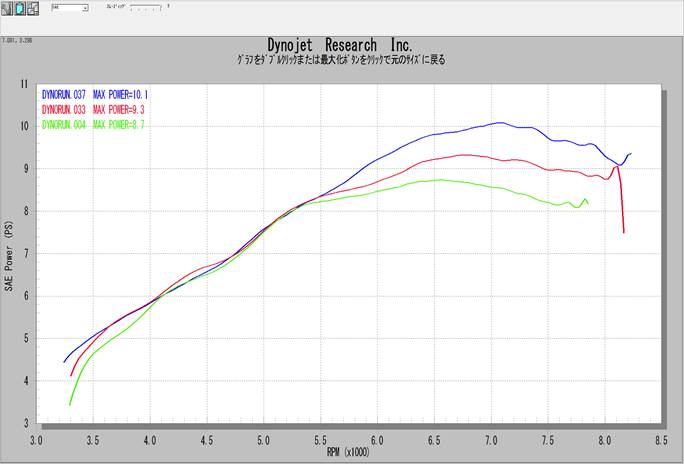Click the smoothing value next to slider
Screen dimensions: 684x464
coord(168,5)
